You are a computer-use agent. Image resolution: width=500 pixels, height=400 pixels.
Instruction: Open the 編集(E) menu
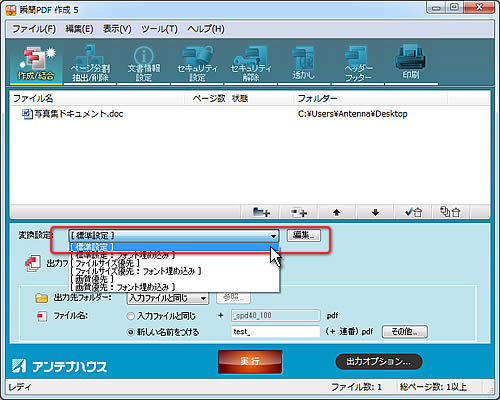[79, 29]
